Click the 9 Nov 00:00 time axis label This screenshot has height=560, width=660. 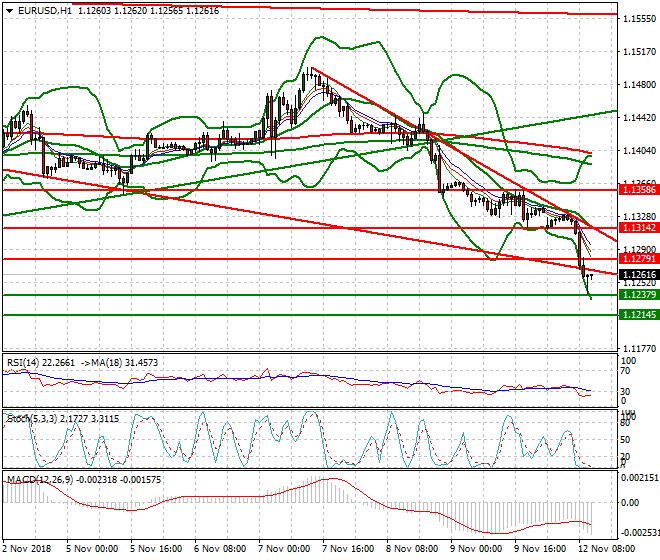click(x=476, y=549)
